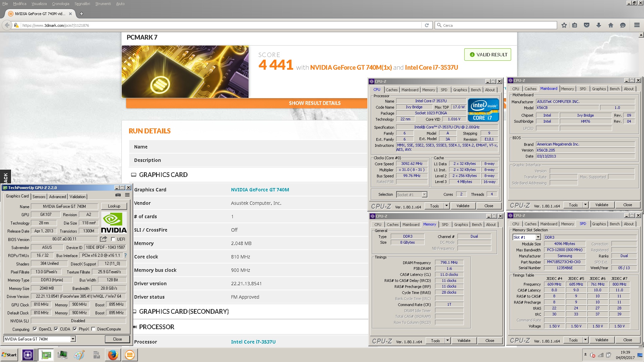Open the system monitor taskbar icon
The image size is (644, 362).
(62, 355)
